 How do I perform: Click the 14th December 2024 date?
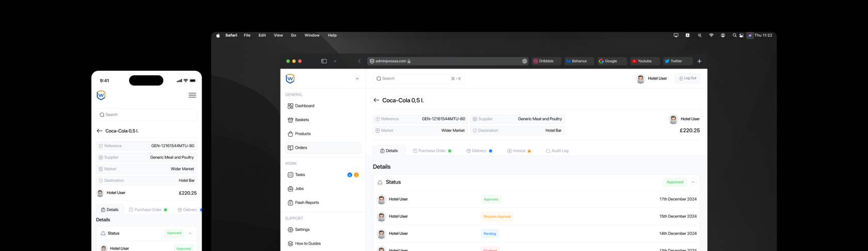[x=678, y=233]
